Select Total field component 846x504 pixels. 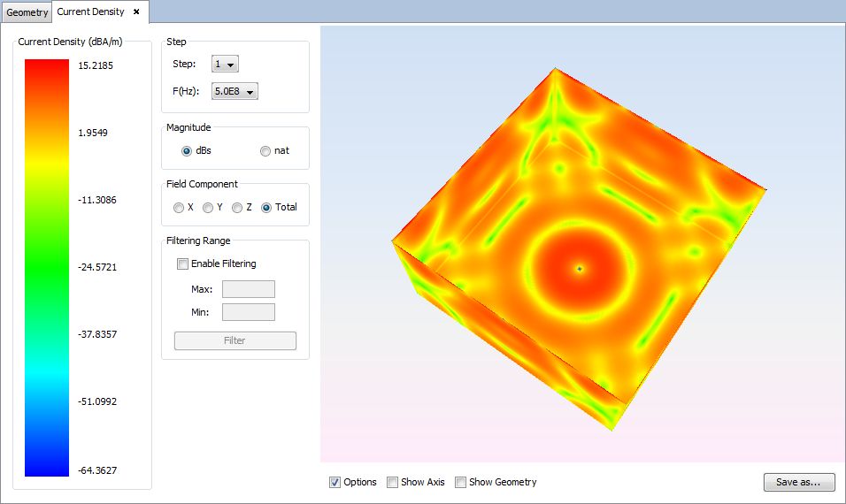(x=266, y=208)
